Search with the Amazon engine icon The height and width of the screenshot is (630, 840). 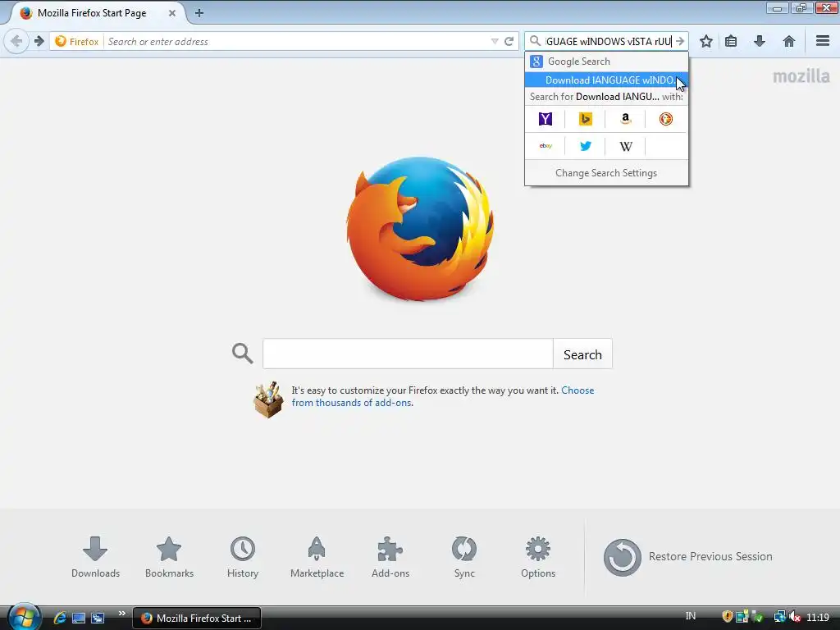click(626, 119)
